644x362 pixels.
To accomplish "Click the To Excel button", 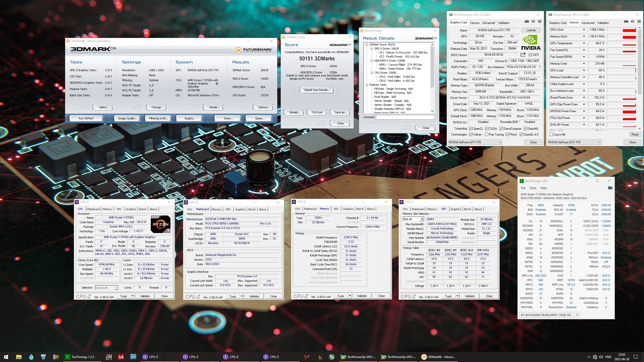I will (317, 112).
